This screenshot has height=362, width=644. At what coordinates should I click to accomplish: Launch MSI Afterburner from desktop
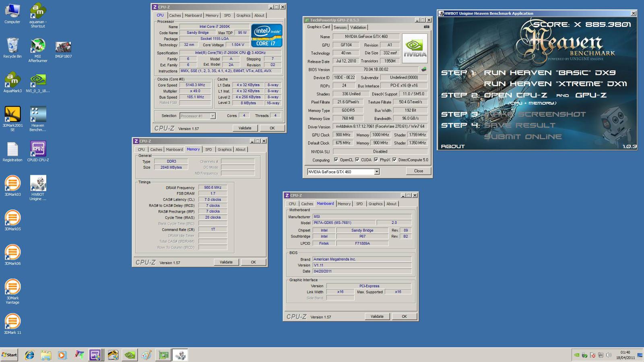click(x=38, y=50)
